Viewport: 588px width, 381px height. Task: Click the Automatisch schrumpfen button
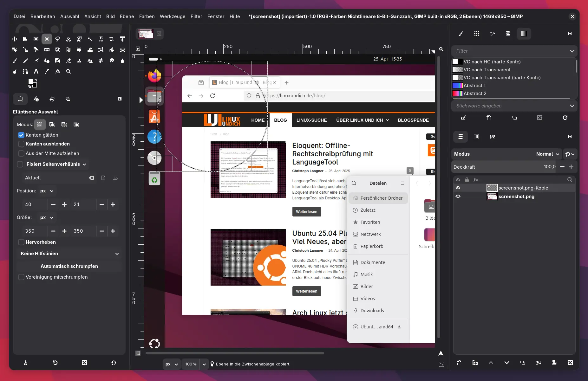tap(69, 266)
